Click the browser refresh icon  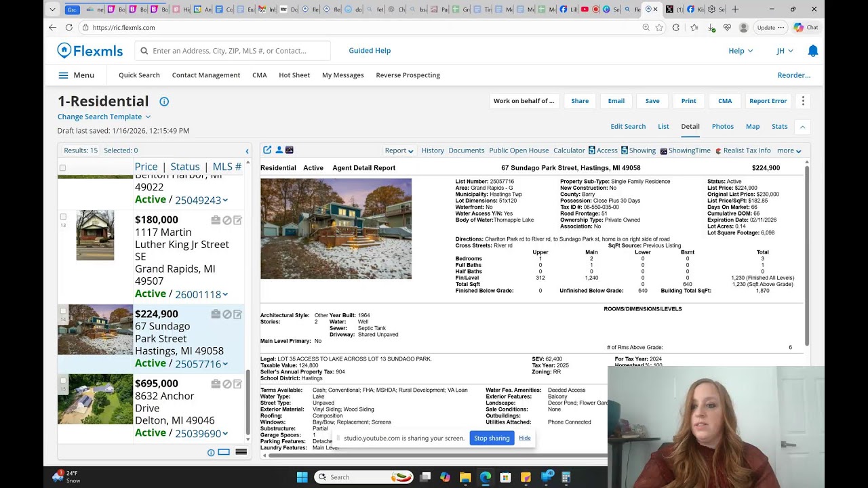point(68,28)
